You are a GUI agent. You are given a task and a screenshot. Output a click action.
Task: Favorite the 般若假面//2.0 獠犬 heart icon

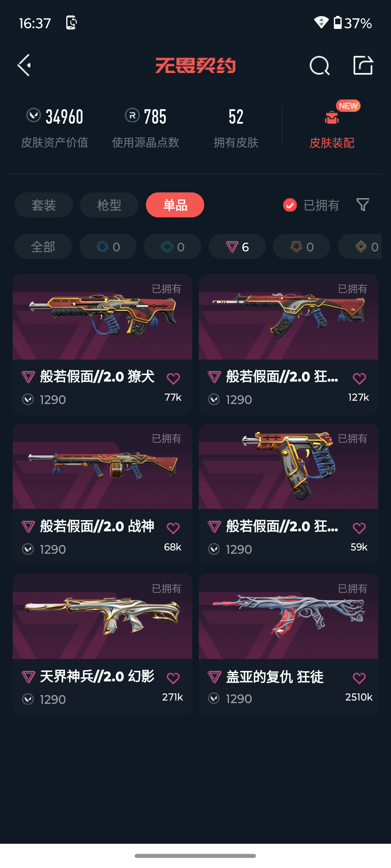173,379
